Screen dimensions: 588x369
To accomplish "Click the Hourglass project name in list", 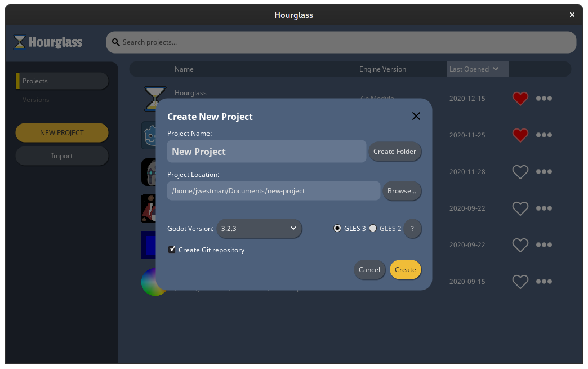I will tap(190, 93).
